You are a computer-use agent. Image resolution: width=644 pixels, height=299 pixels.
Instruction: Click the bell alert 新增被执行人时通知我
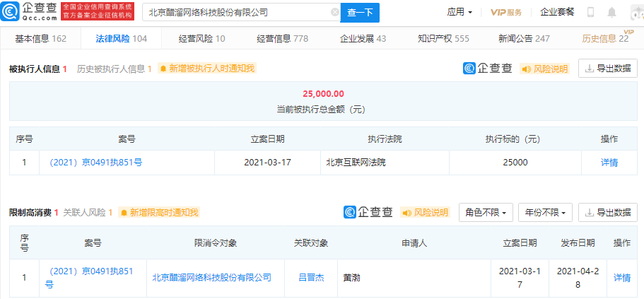(207, 69)
